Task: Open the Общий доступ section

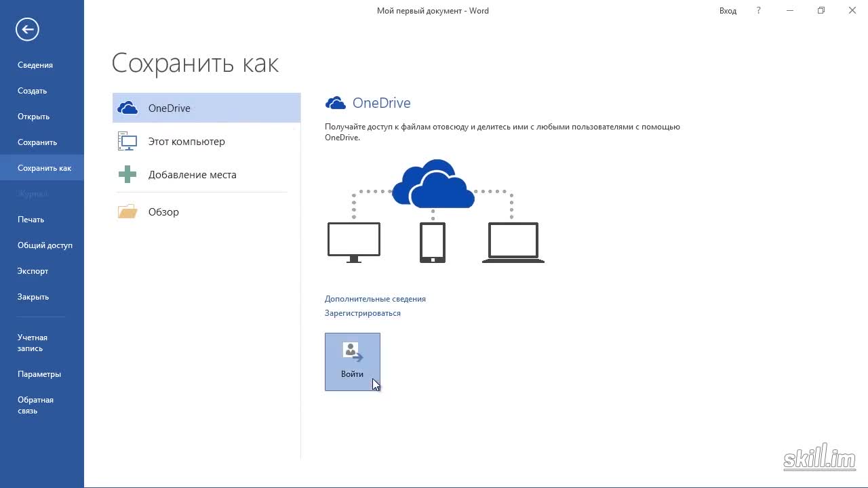Action: pos(42,245)
